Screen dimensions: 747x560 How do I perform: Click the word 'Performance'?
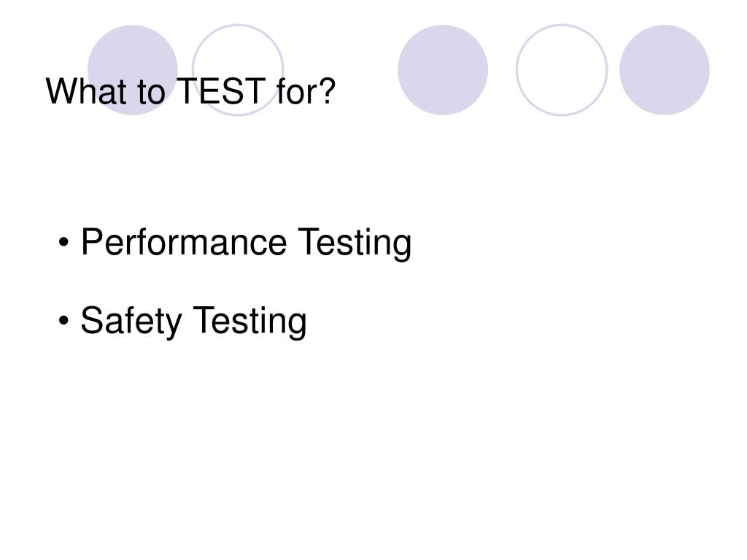pyautogui.click(x=183, y=242)
